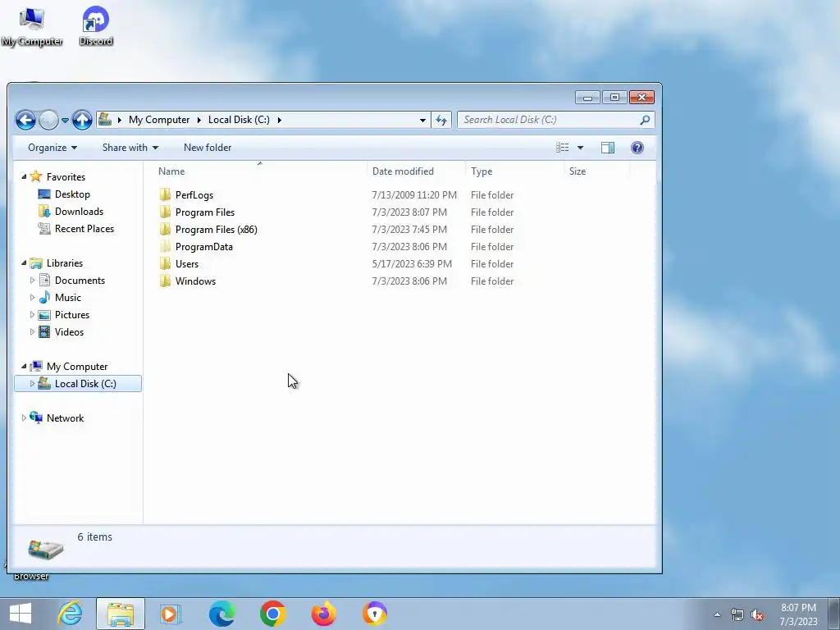Select the Windows folder icon
The height and width of the screenshot is (630, 840).
point(165,281)
